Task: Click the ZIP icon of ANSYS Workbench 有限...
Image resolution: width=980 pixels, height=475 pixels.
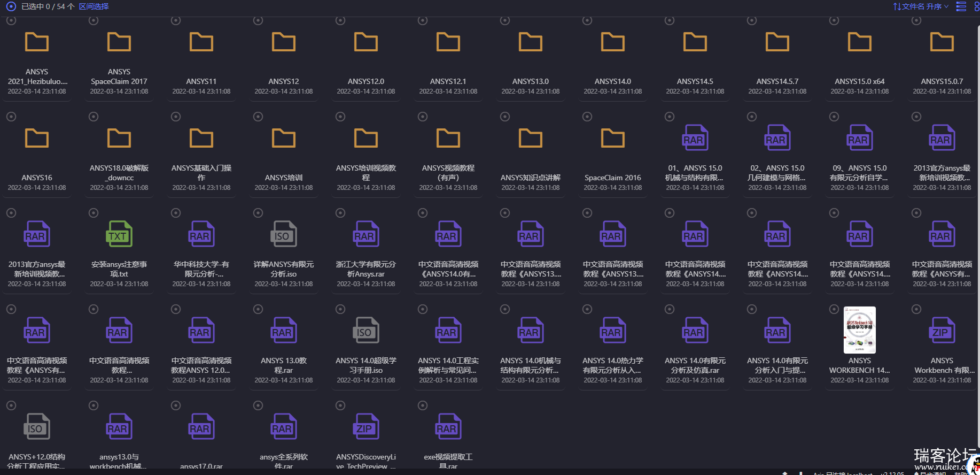Action: pos(942,330)
